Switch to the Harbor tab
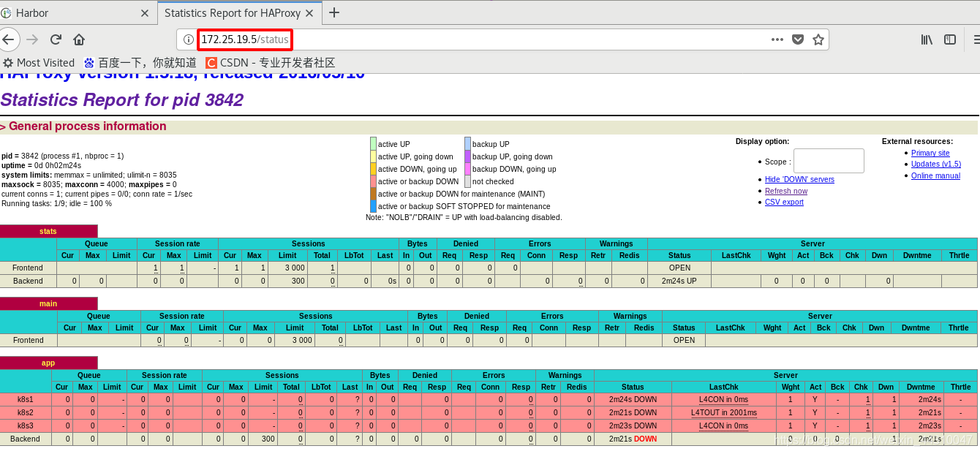The image size is (980, 454). click(x=73, y=13)
